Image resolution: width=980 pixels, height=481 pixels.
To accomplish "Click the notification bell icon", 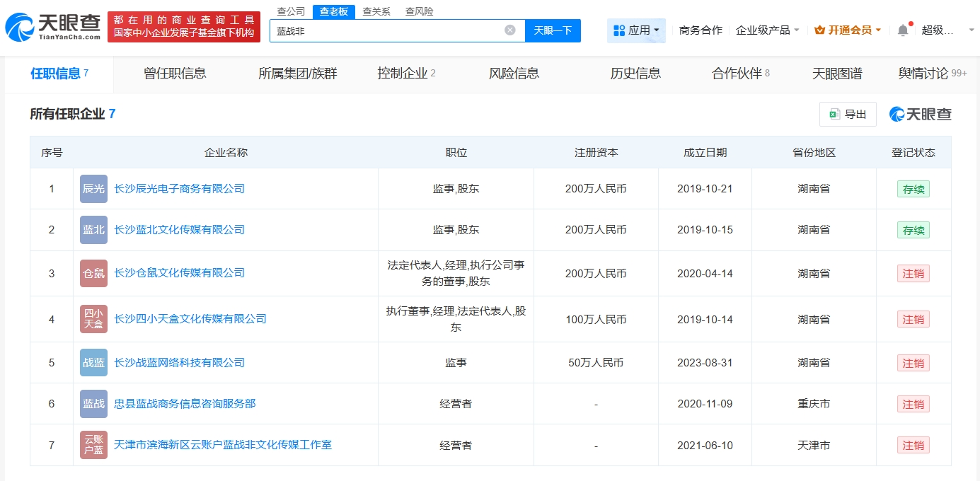I will tap(902, 30).
